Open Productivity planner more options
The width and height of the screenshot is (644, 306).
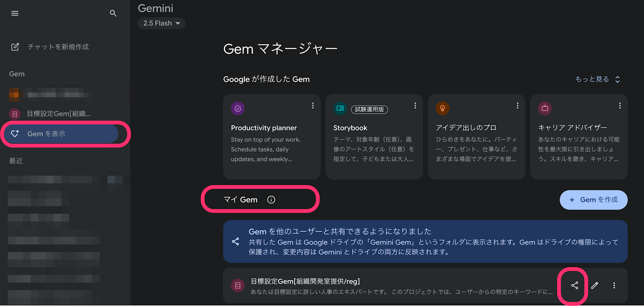tap(313, 105)
